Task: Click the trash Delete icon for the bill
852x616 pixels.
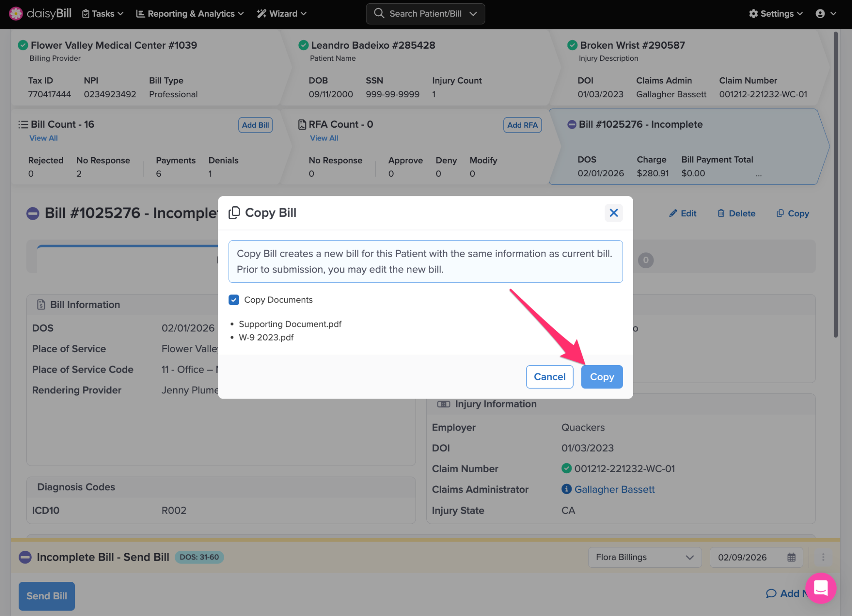Action: tap(721, 213)
